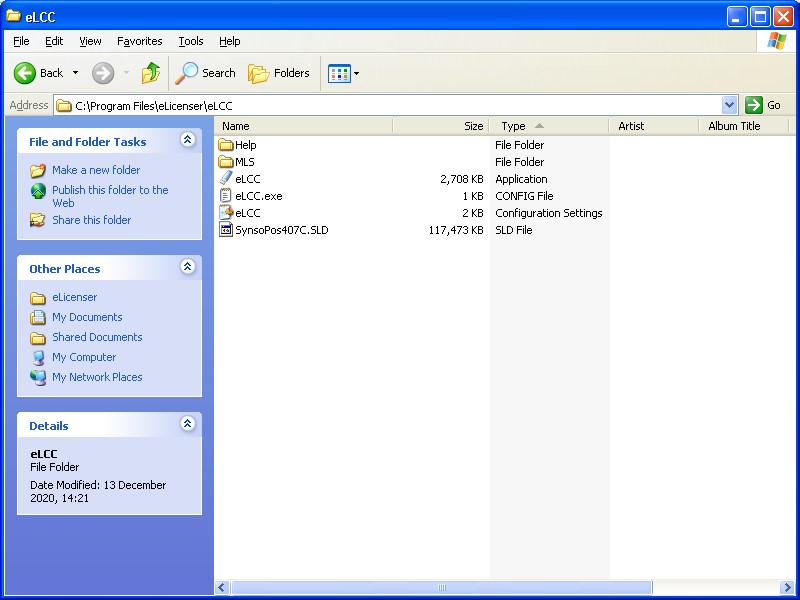This screenshot has height=600, width=800.
Task: Select the MLS folder name
Action: (x=244, y=162)
